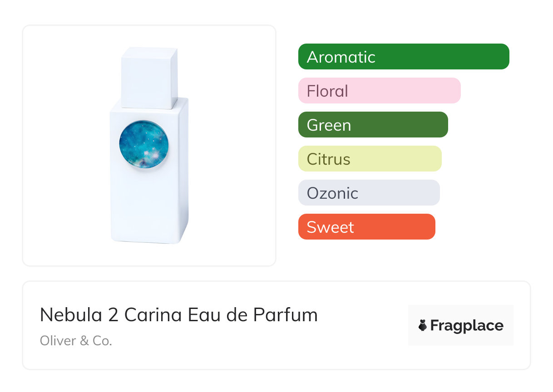Click the right end of the Aromatic bar
This screenshot has width=553, height=392.
[502, 57]
